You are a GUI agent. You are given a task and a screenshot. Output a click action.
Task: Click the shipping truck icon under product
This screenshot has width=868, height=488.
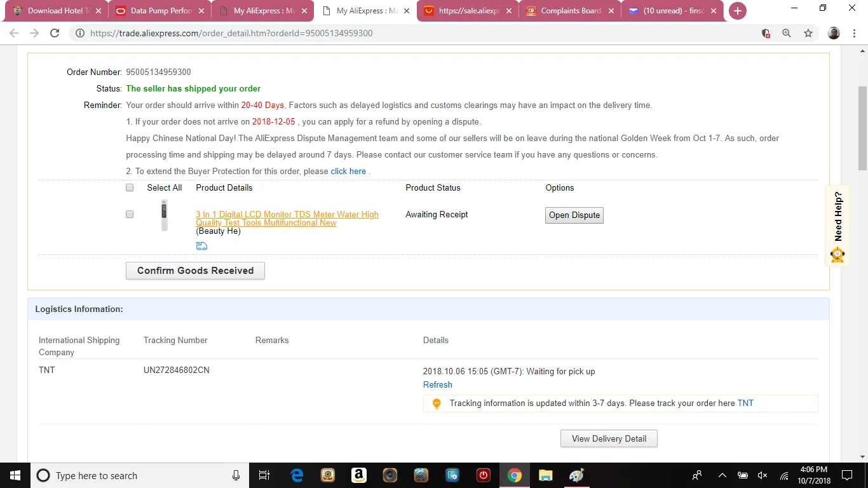201,246
